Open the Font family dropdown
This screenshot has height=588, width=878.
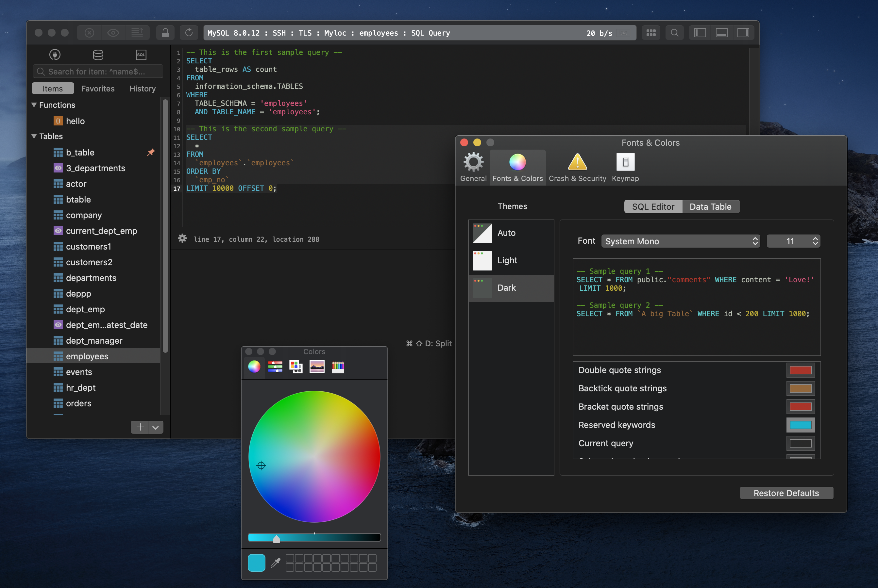pyautogui.click(x=680, y=241)
